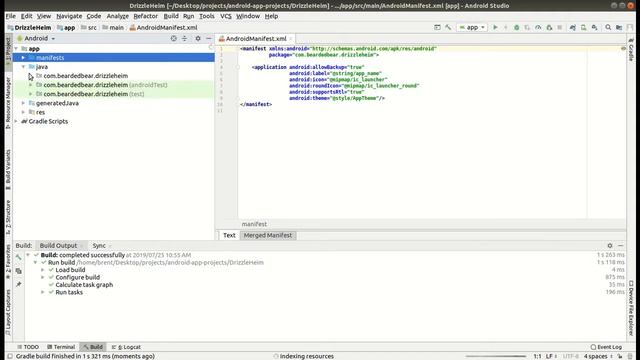Open the VCS menu

pyautogui.click(x=226, y=16)
